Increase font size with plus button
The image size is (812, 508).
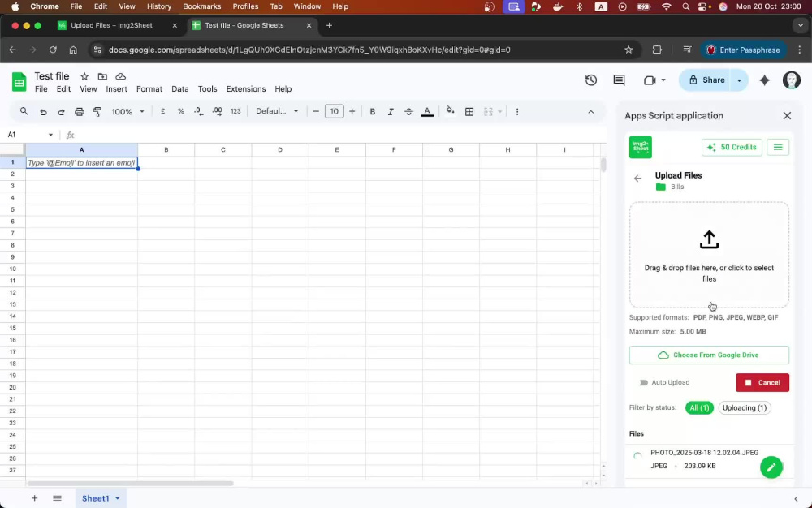(x=352, y=111)
